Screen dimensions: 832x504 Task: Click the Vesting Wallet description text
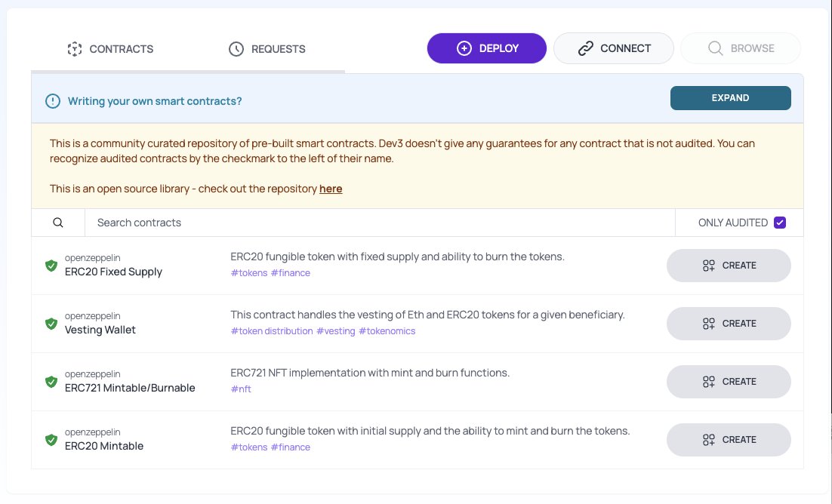click(427, 315)
